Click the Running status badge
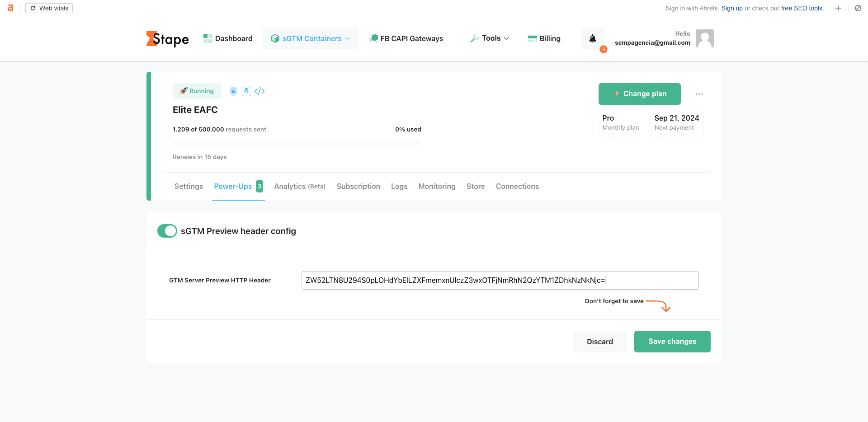The height and width of the screenshot is (422, 868). click(197, 91)
